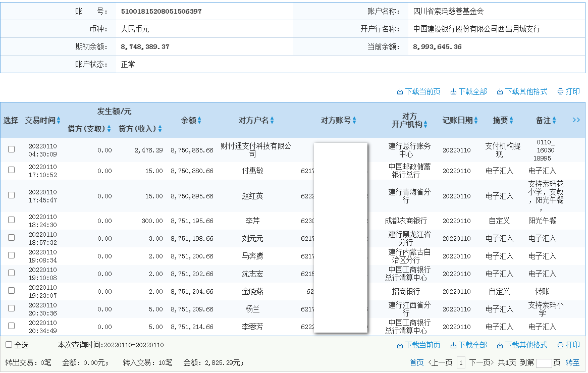Check the row for 金晓燕

pos(12,291)
